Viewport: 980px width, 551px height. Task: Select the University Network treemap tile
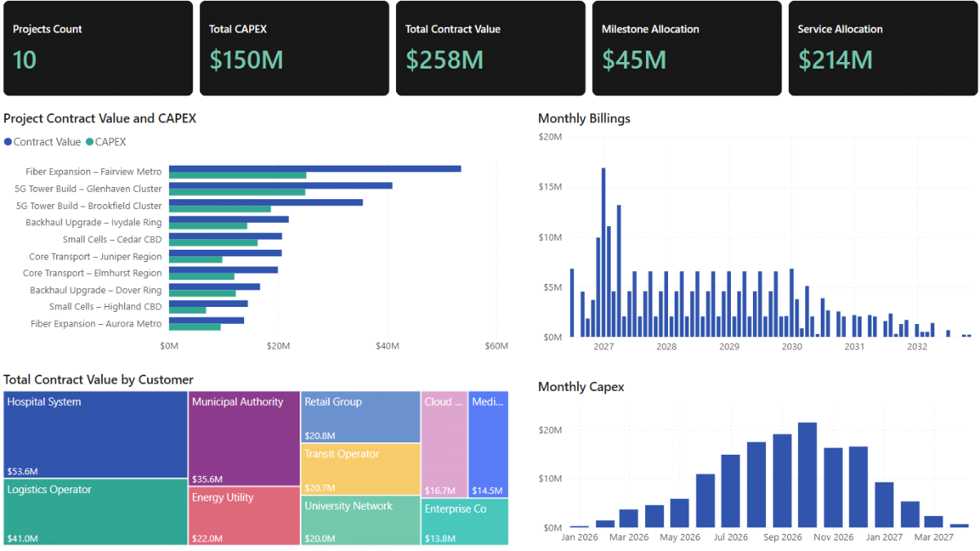pyautogui.click(x=360, y=521)
